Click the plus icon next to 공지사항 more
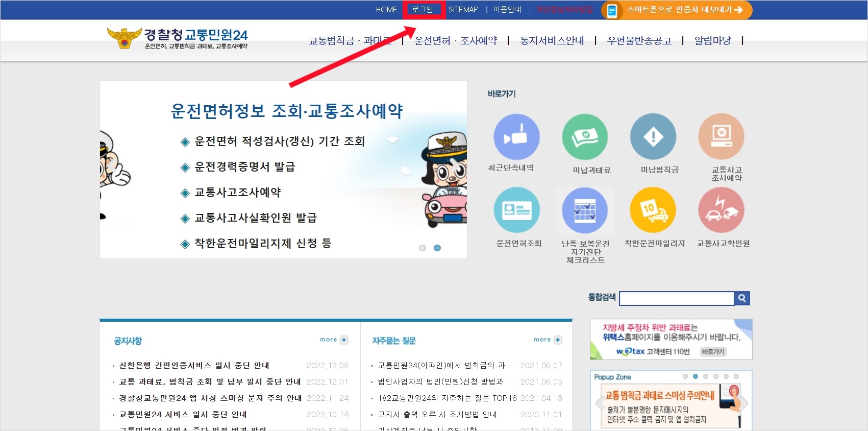The width and height of the screenshot is (868, 431). click(344, 340)
